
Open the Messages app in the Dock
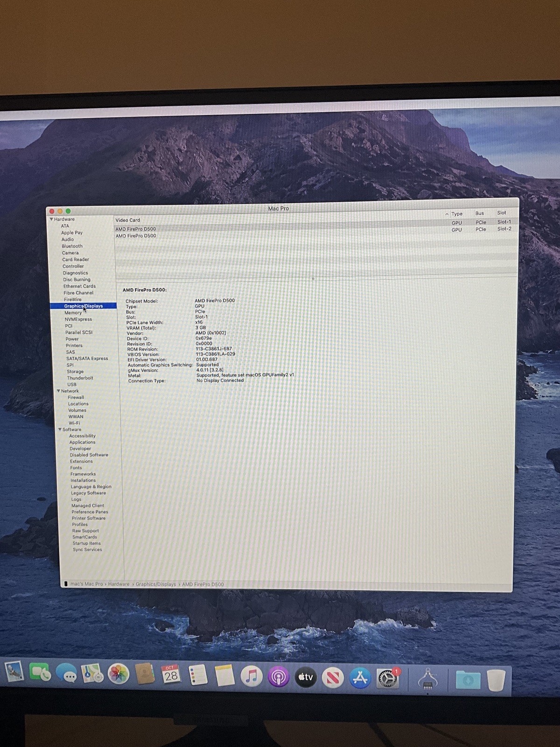pos(66,674)
